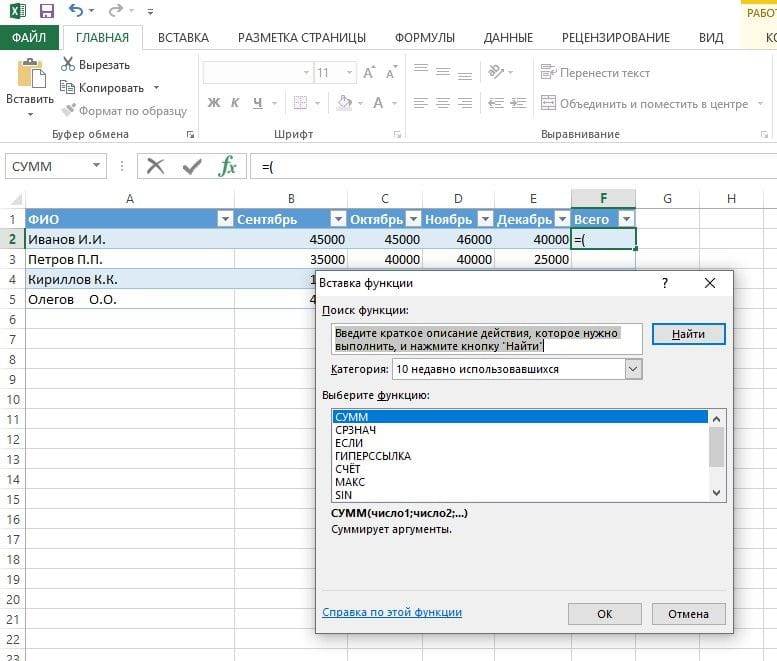Open the Excel application icon menu
This screenshot has height=661, width=777.
[17, 10]
